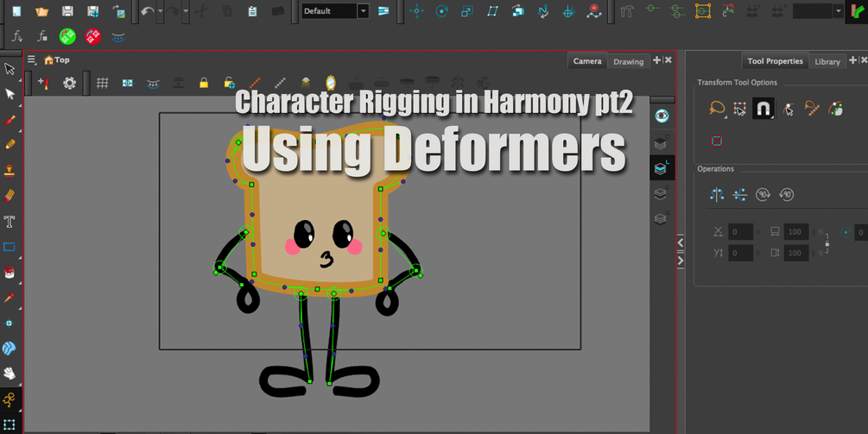Open a scene using folder icon

(x=41, y=11)
